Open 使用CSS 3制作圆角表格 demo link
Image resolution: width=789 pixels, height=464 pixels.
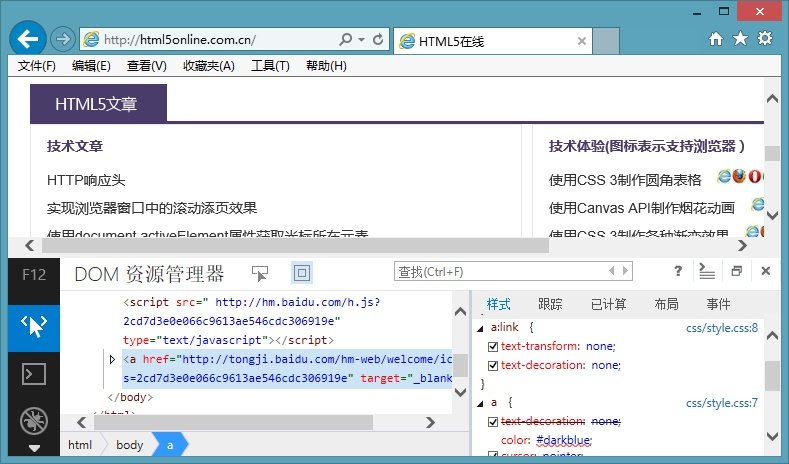pyautogui.click(x=625, y=180)
